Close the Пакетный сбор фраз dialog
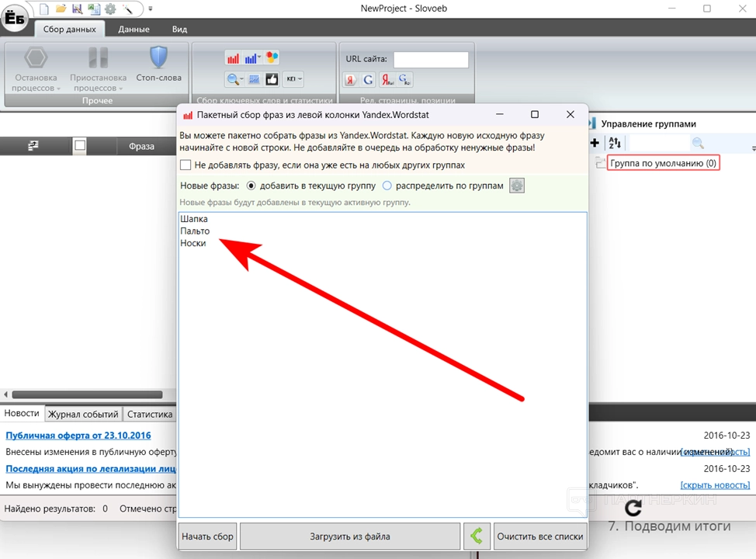The image size is (756, 559). point(570,114)
